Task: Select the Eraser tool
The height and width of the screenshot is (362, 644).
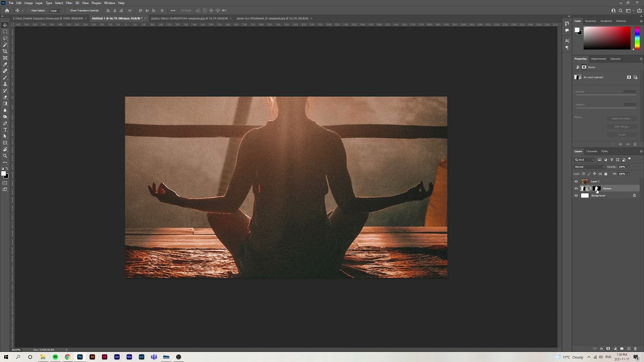Action: click(5, 97)
